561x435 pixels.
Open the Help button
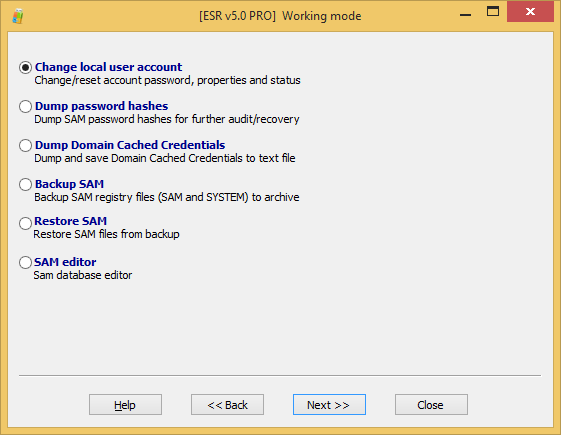125,405
